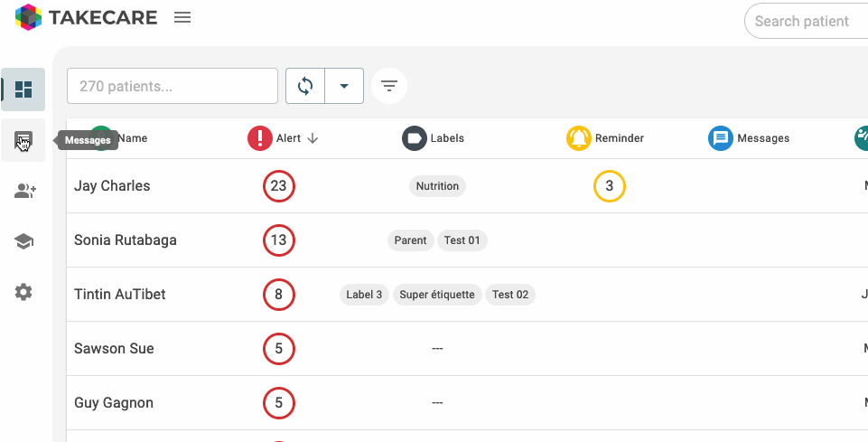868x442 pixels.
Task: Click Jay Charles' 23 alerts badge
Action: 278,186
